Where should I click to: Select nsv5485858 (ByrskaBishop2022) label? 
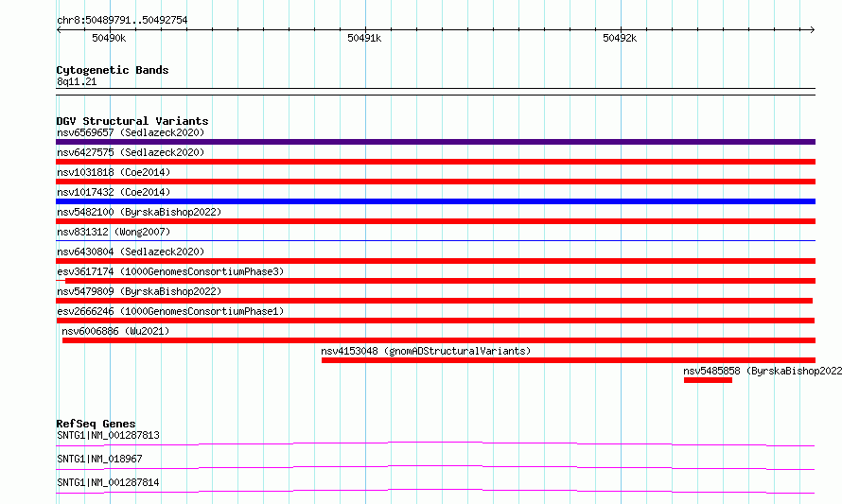(763, 371)
